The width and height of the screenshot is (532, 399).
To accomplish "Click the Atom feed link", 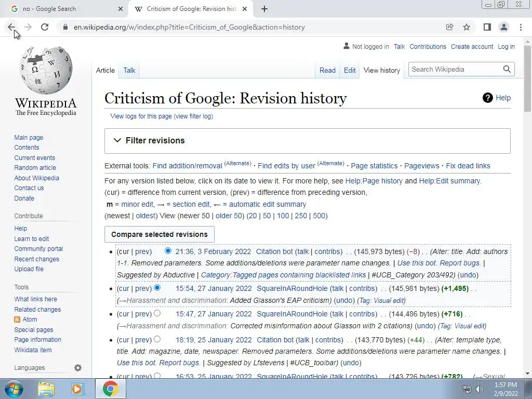I will coord(30,320).
